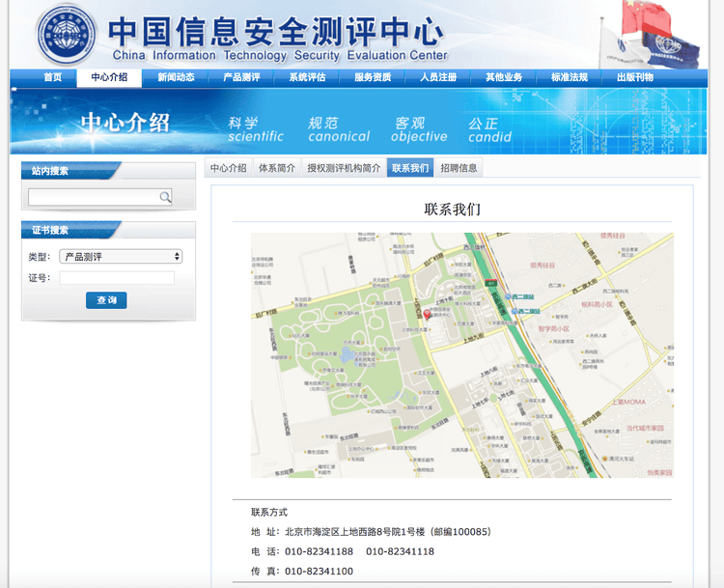Image resolution: width=724 pixels, height=588 pixels.
Task: Click fax number 010-82341100
Action: pyautogui.click(x=319, y=572)
